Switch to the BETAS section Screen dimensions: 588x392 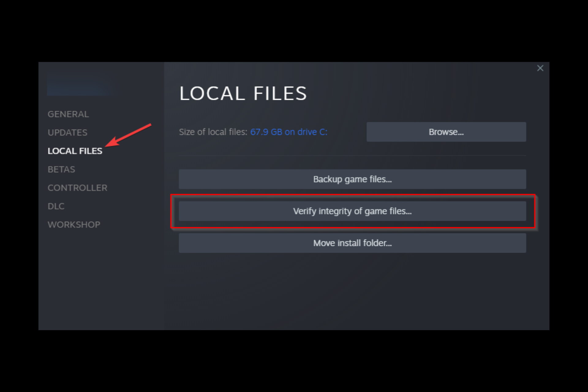point(61,169)
